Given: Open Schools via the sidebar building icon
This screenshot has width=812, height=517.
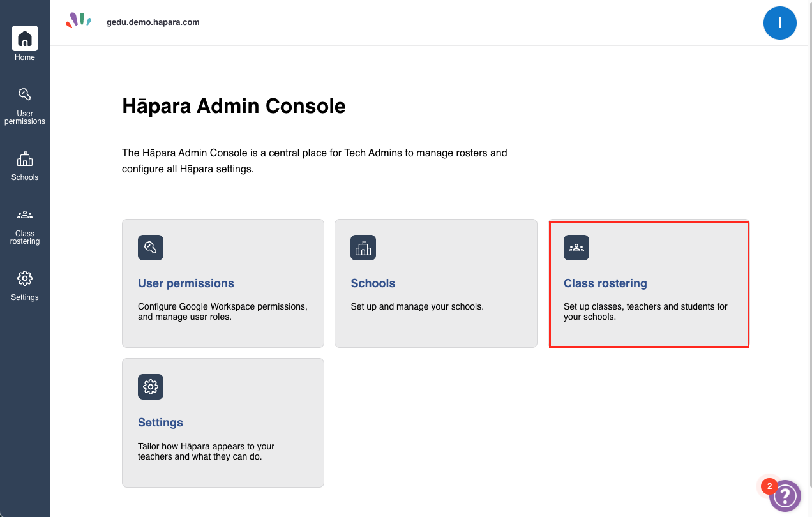Looking at the screenshot, I should pyautogui.click(x=24, y=158).
